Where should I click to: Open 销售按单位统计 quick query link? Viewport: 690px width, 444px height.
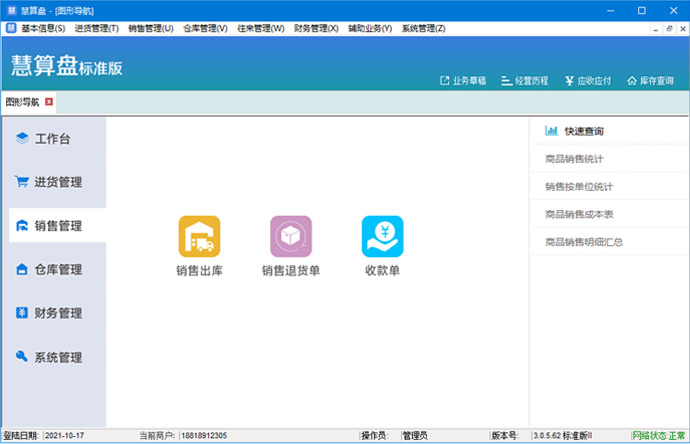[579, 186]
